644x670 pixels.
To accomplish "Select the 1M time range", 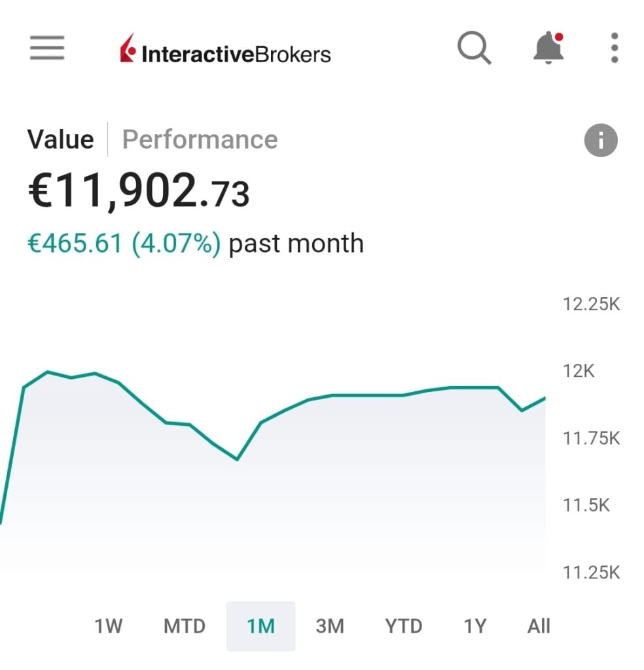I will [x=260, y=626].
